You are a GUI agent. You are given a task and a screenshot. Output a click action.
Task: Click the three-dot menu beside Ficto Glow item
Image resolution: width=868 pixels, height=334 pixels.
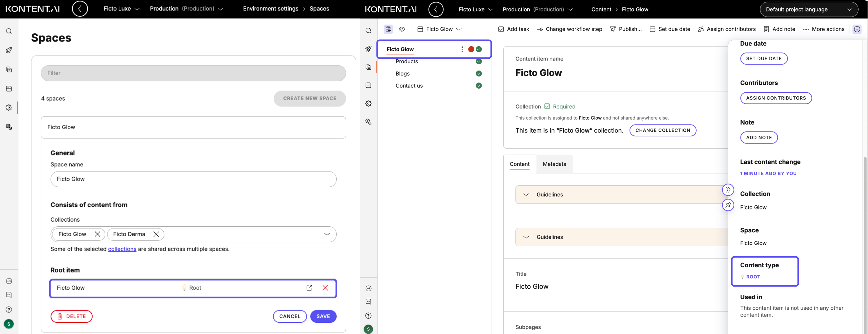[x=462, y=49]
